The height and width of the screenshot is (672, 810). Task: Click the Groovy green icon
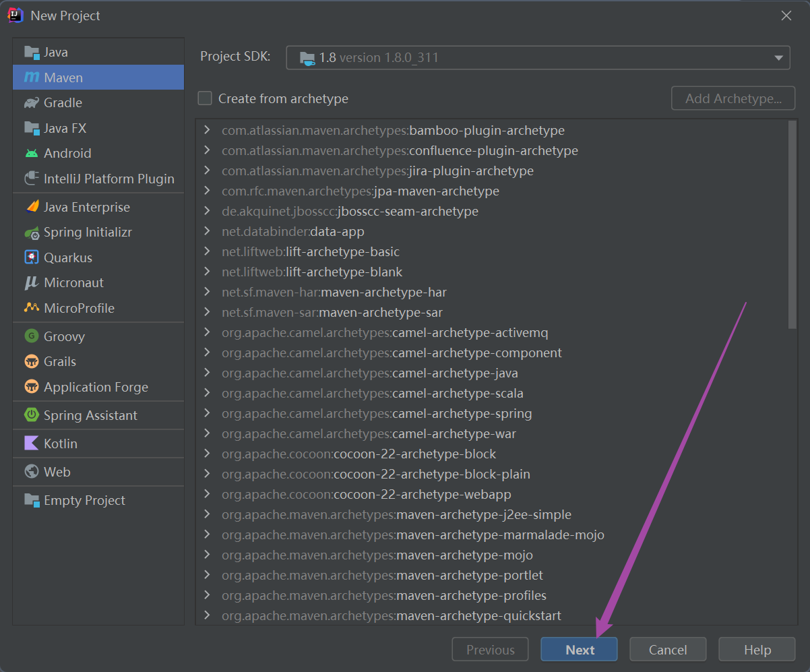click(x=32, y=336)
